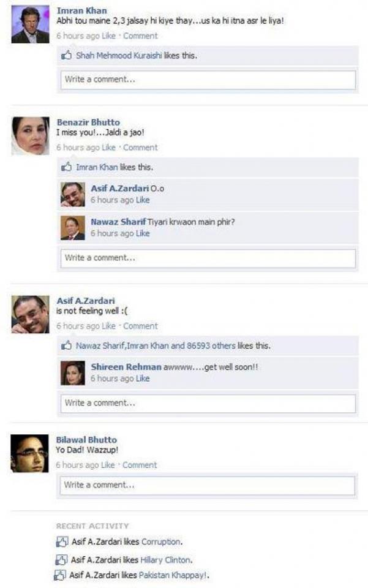
Task: Click the comment box under Bilawal Bhutto's post
Action: tap(207, 486)
